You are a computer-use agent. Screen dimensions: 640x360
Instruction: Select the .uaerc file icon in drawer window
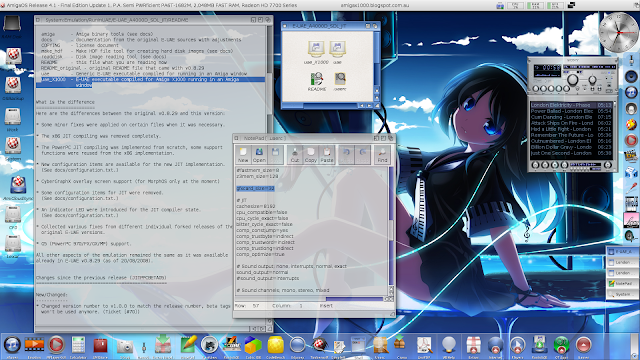tap(340, 81)
